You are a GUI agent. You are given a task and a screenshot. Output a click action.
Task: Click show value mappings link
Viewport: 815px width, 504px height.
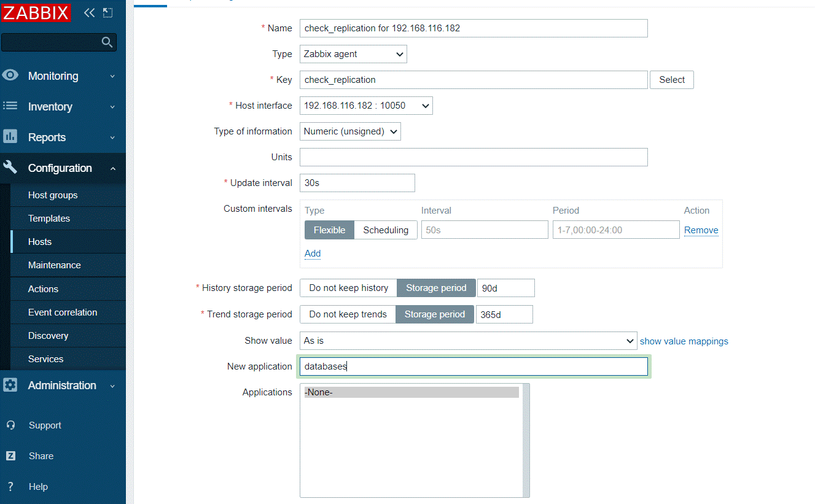pos(684,341)
